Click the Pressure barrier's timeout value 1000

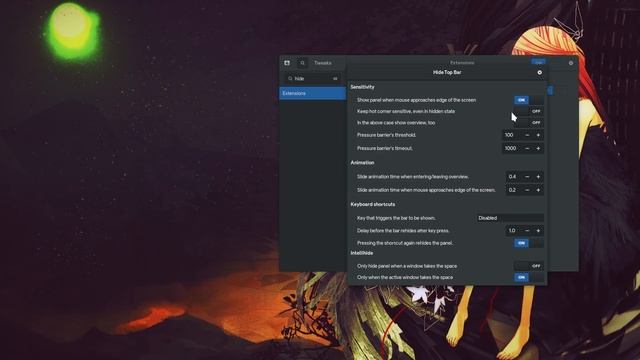click(x=511, y=148)
